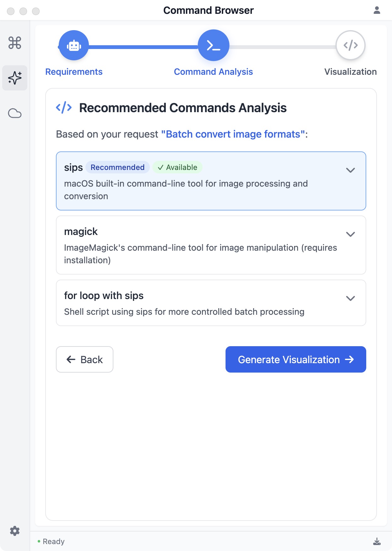Viewport: 392px width, 551px height.
Task: Click the user account icon
Action: click(x=377, y=10)
